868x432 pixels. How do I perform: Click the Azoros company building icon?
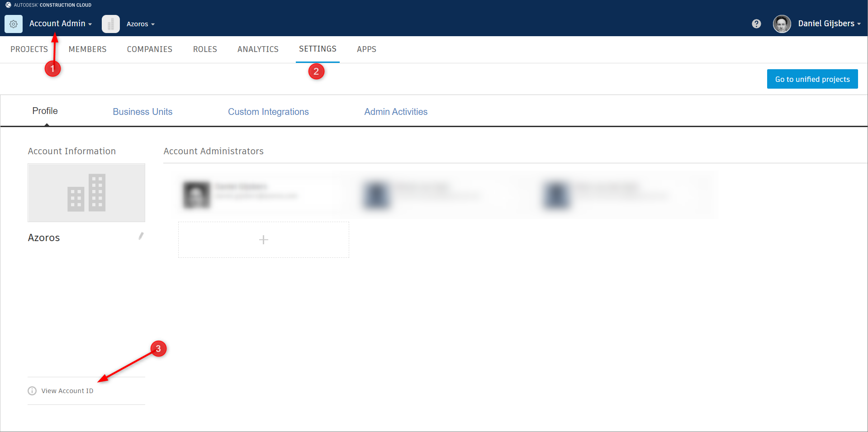110,24
